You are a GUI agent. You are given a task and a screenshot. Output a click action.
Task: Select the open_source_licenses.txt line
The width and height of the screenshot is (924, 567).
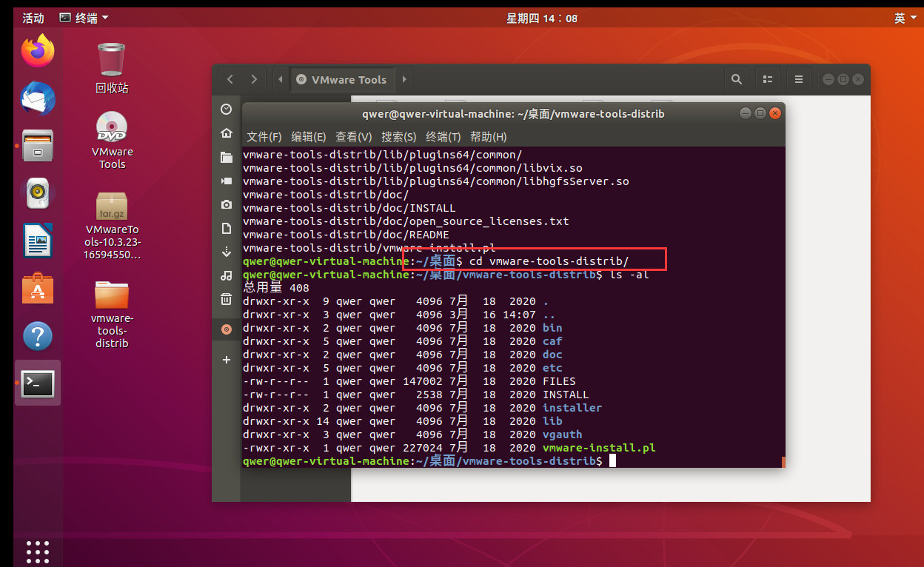click(x=406, y=221)
